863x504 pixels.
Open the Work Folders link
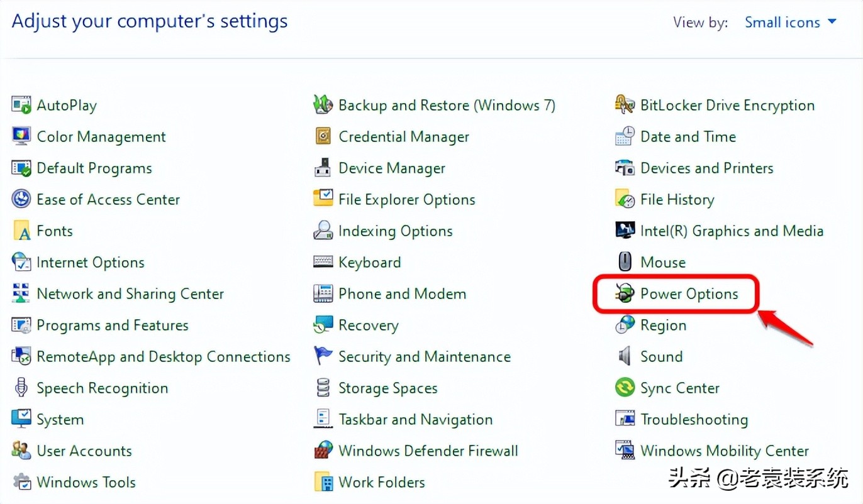[381, 483]
